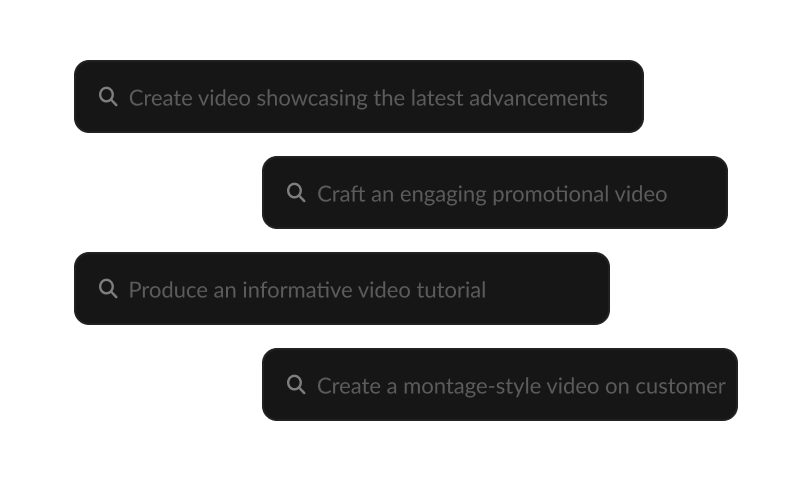
Task: Focus the 'Create video showcasing the latest advancements' field
Action: pyautogui.click(x=359, y=97)
